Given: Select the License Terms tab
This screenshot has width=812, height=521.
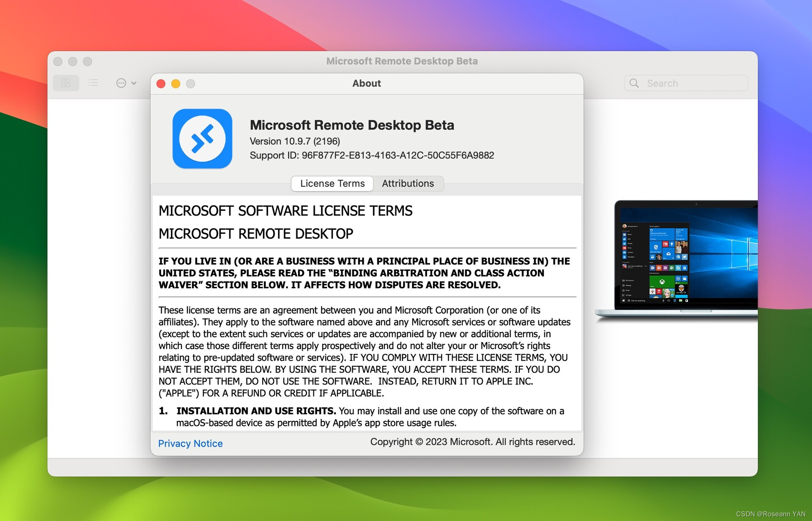Looking at the screenshot, I should point(332,183).
